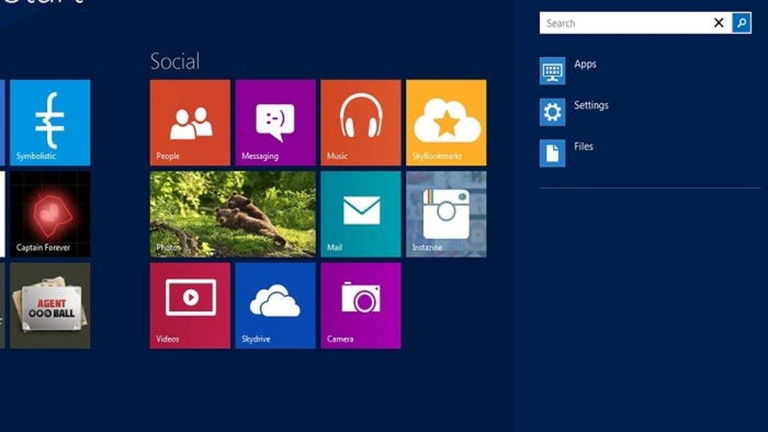Open the Mail tile
This screenshot has height=432, width=768.
(x=360, y=214)
